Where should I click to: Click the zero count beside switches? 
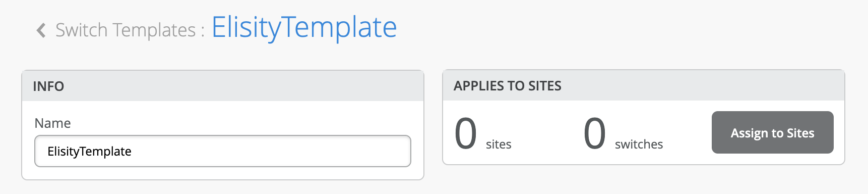pos(595,133)
